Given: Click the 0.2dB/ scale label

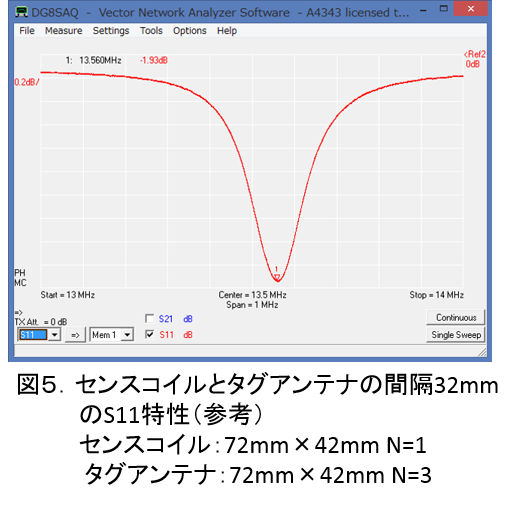Looking at the screenshot, I should (x=27, y=82).
